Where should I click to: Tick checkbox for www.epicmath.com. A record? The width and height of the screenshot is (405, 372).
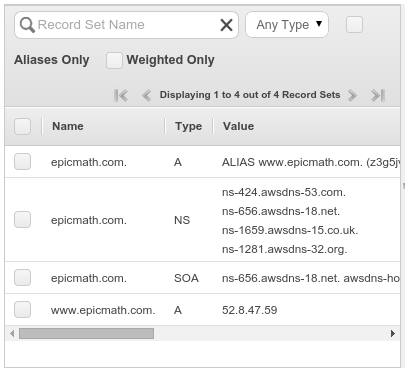click(22, 310)
